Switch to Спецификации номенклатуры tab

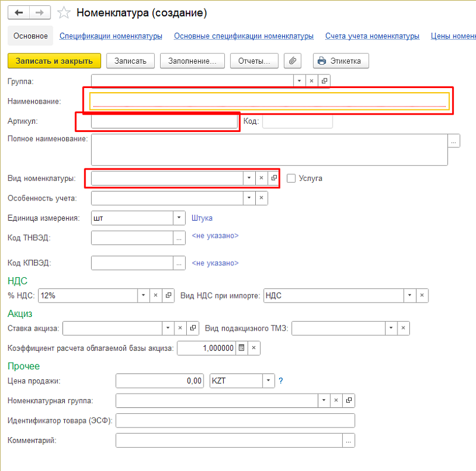tap(111, 36)
